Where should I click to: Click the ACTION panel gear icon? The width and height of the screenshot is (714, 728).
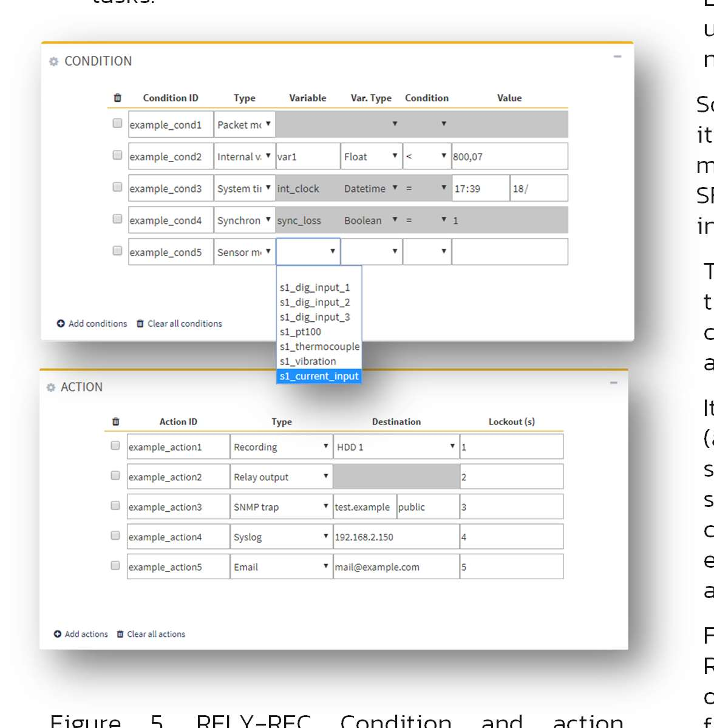click(x=51, y=387)
